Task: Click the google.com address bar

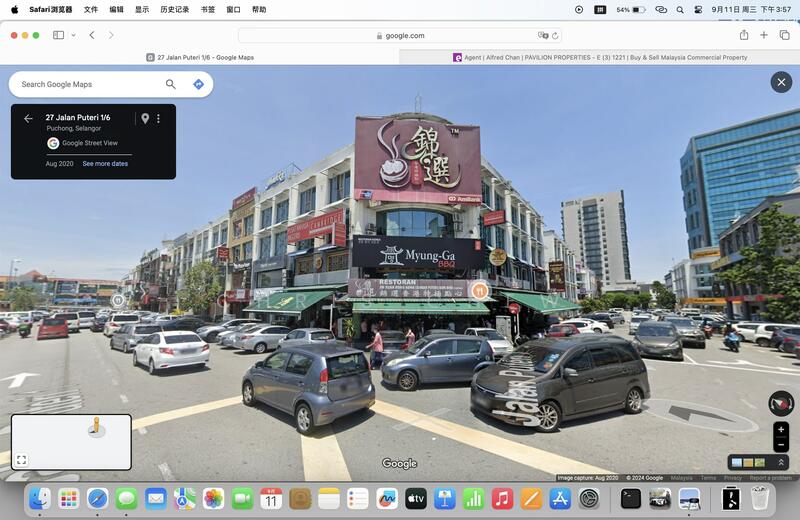Action: (400, 36)
